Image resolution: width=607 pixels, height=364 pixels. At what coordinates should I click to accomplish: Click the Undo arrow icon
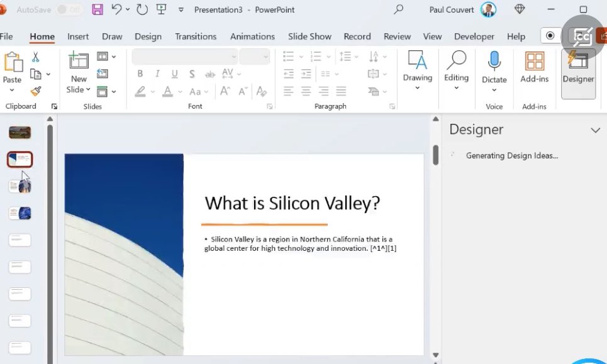pos(116,9)
